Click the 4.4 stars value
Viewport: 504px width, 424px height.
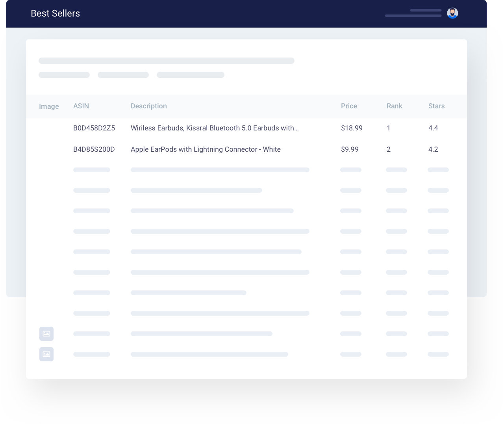433,128
